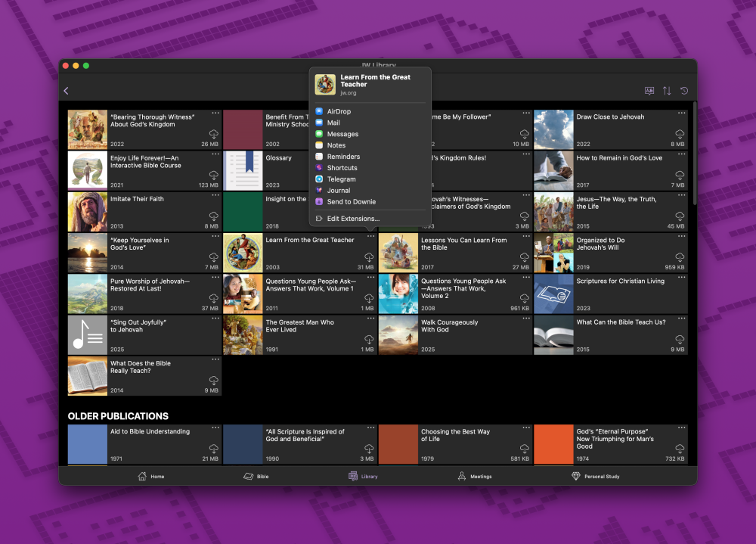Expand three-dot menu for Scriptures for Christian Living
The height and width of the screenshot is (544, 756).
point(681,278)
